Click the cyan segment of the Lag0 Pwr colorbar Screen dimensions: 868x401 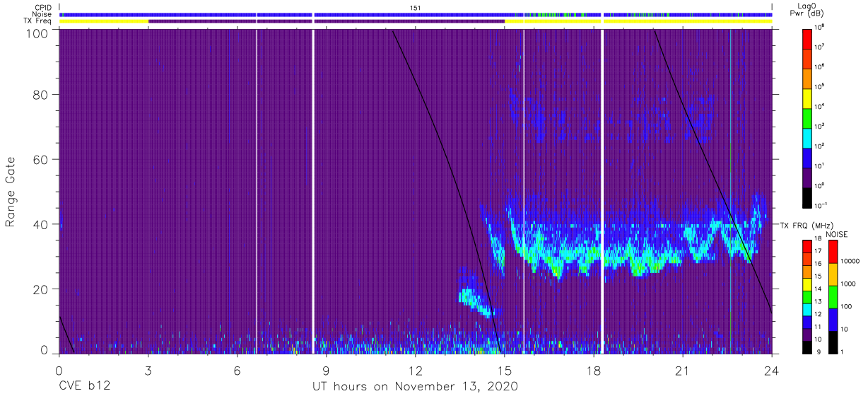[x=809, y=137]
